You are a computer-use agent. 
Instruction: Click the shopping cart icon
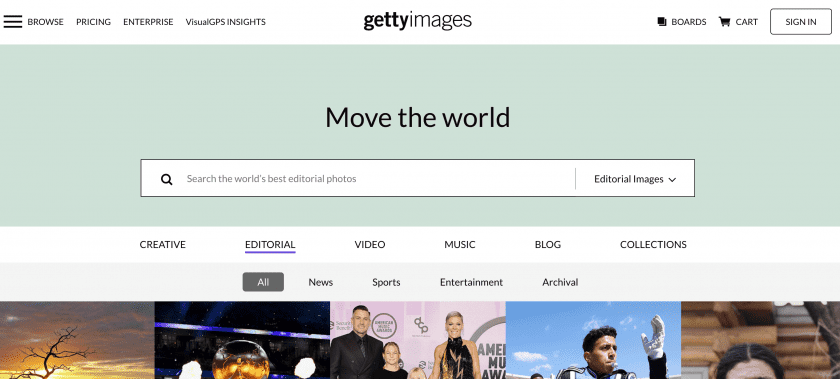pos(724,22)
